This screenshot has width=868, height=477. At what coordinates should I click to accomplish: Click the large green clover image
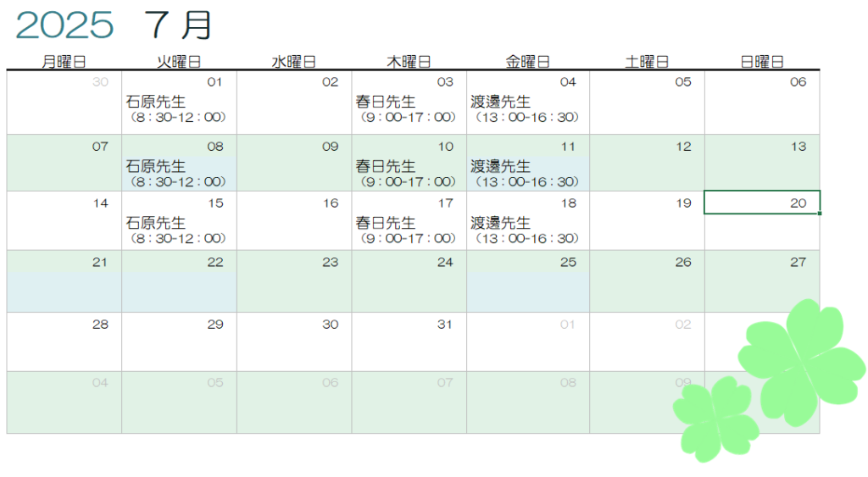802,363
